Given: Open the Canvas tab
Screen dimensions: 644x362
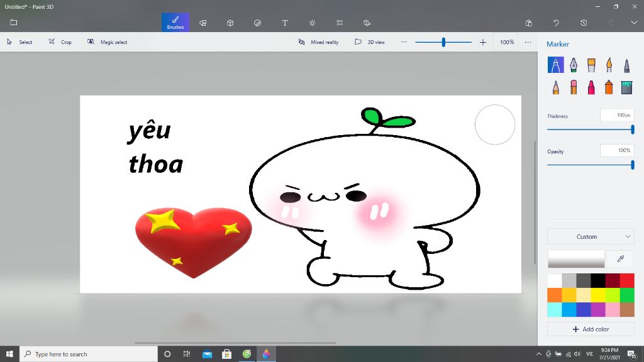Looking at the screenshot, I should tap(340, 23).
